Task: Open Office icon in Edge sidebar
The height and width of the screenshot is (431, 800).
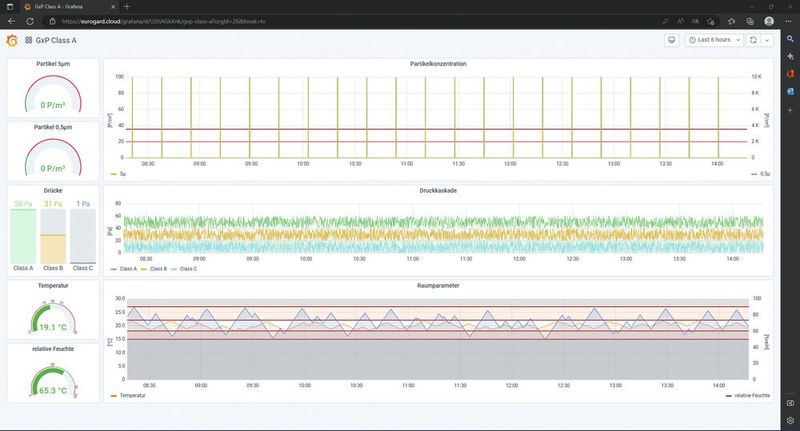Action: point(790,74)
